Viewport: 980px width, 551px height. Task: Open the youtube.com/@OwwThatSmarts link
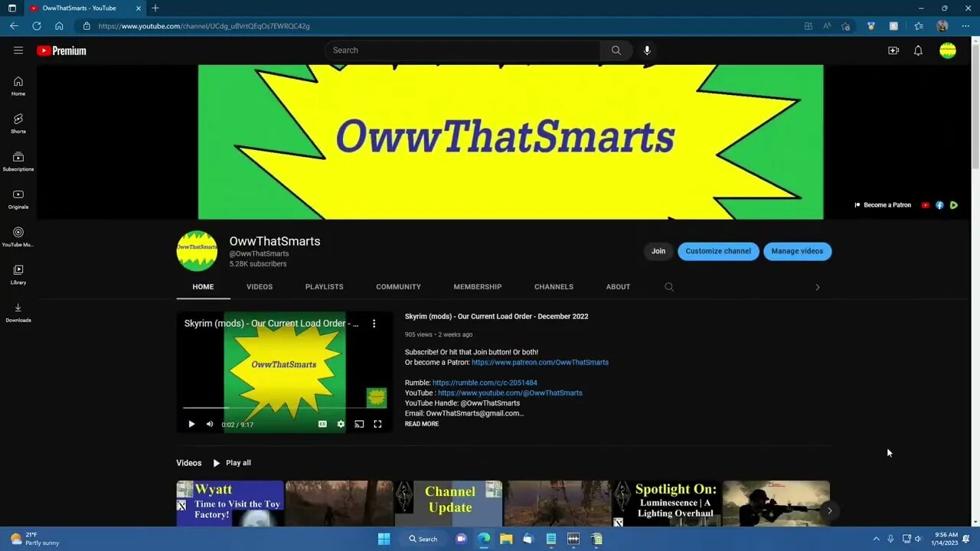(x=510, y=393)
